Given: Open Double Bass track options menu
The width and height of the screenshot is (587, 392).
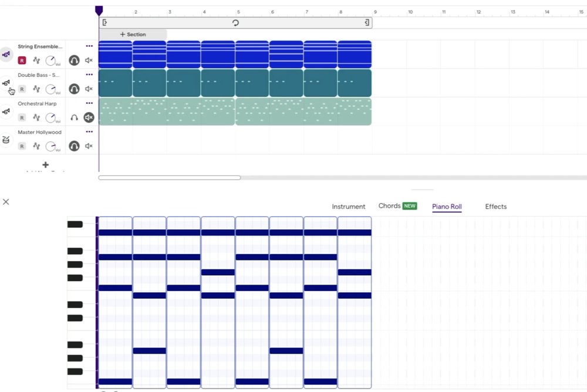Looking at the screenshot, I should point(89,75).
